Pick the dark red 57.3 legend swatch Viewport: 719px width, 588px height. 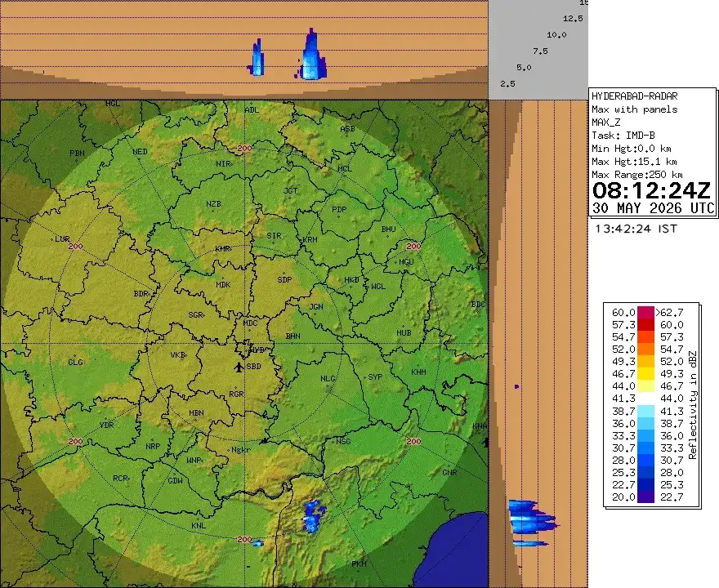[645, 324]
